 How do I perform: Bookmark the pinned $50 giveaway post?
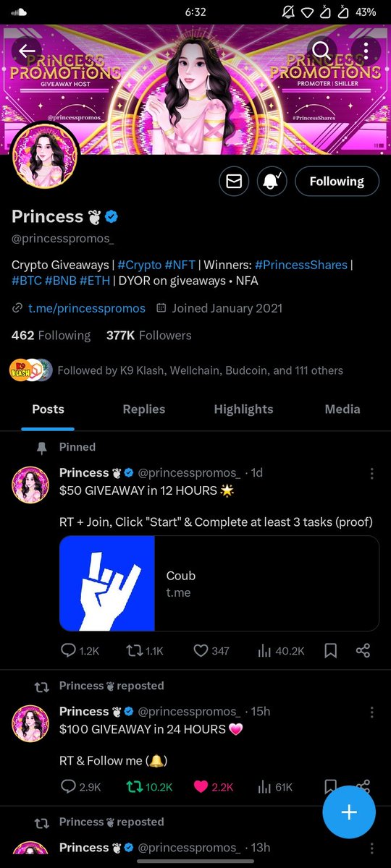tap(330, 651)
